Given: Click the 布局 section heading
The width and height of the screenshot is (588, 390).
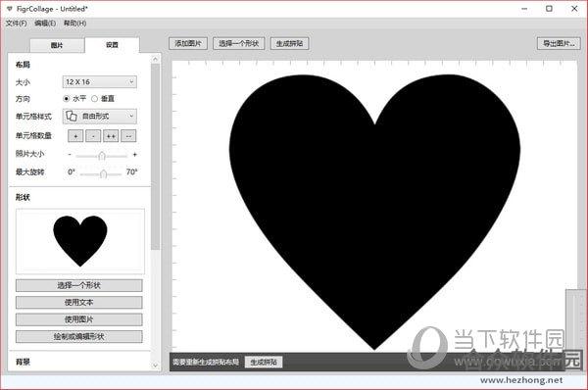Looking at the screenshot, I should [23, 65].
